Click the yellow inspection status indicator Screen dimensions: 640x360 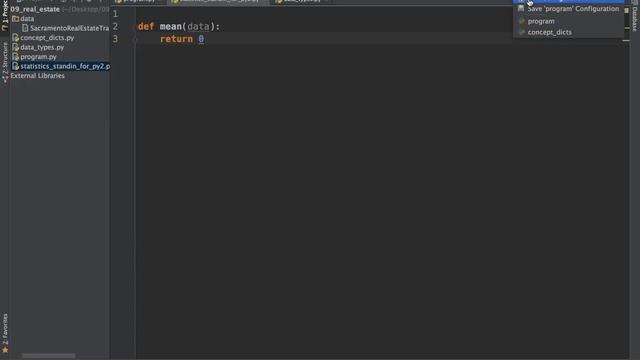pos(627,11)
